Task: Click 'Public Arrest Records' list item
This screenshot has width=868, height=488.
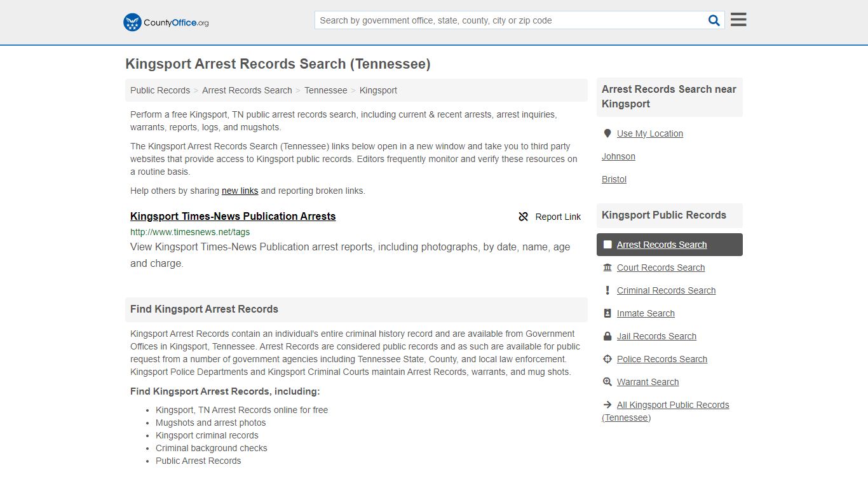Action: 198,461
